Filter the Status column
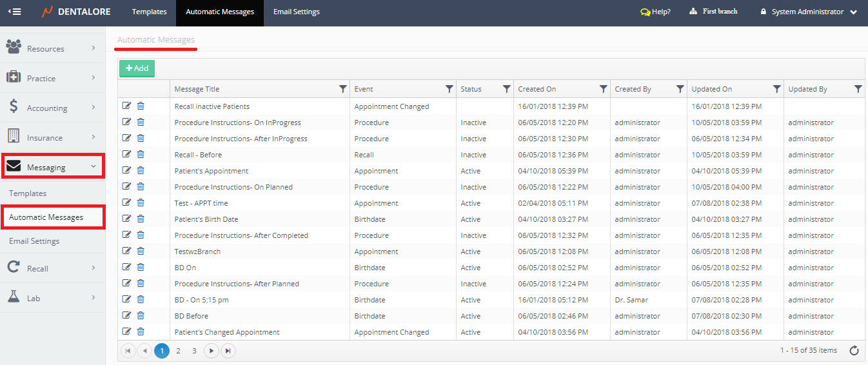The height and width of the screenshot is (365, 868). click(x=507, y=89)
